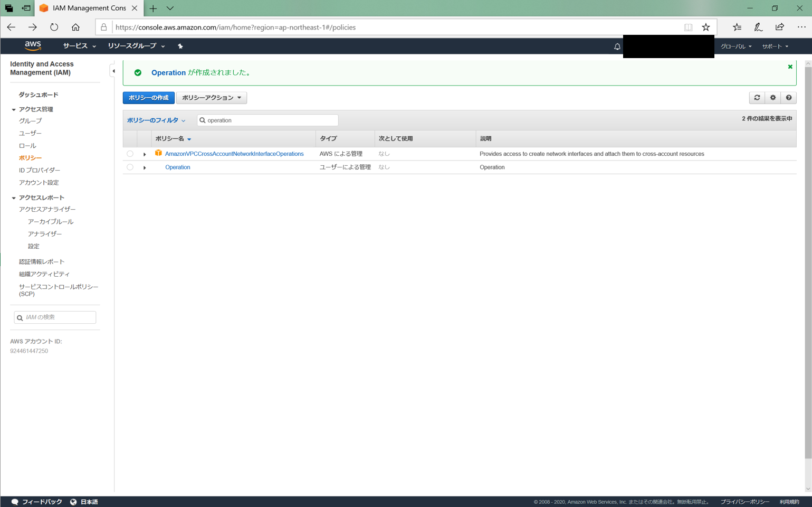The height and width of the screenshot is (507, 812).
Task: Open the reading view icon in address bar
Action: pos(688,27)
